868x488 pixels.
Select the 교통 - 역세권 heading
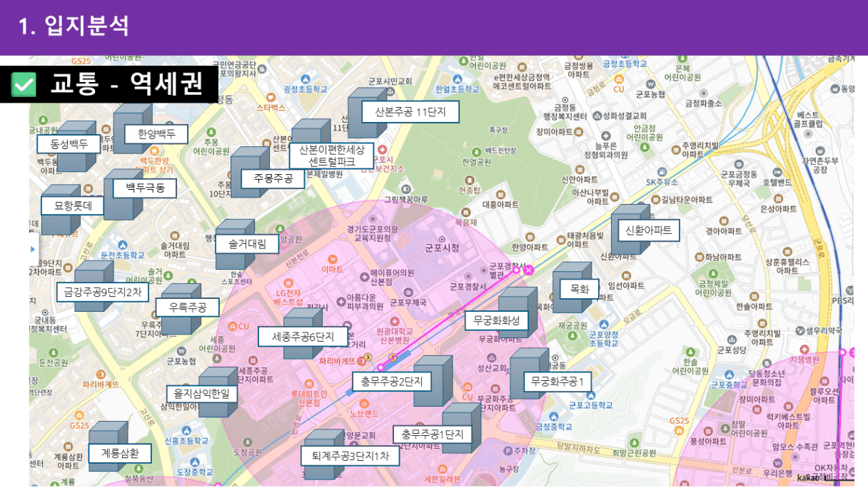127,85
